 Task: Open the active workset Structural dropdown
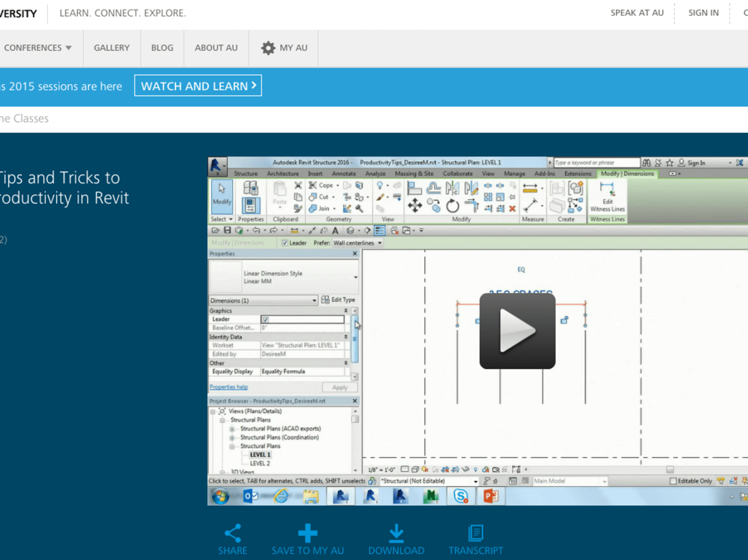[429, 481]
